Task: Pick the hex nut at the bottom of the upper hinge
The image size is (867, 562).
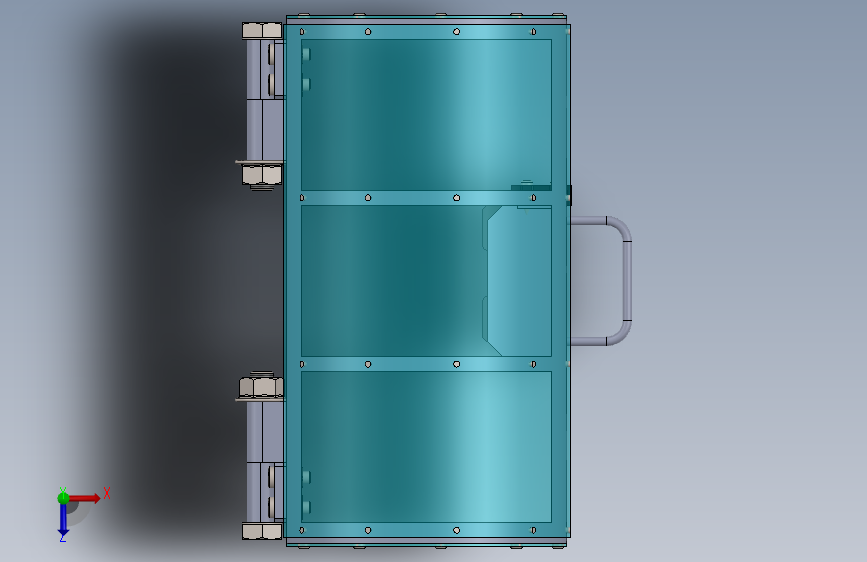Action: (x=262, y=175)
